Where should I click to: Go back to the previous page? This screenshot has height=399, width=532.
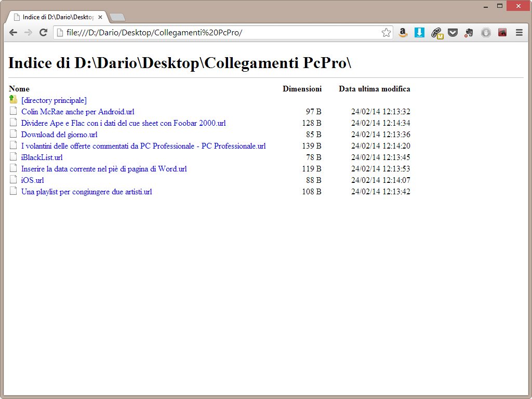tap(14, 33)
